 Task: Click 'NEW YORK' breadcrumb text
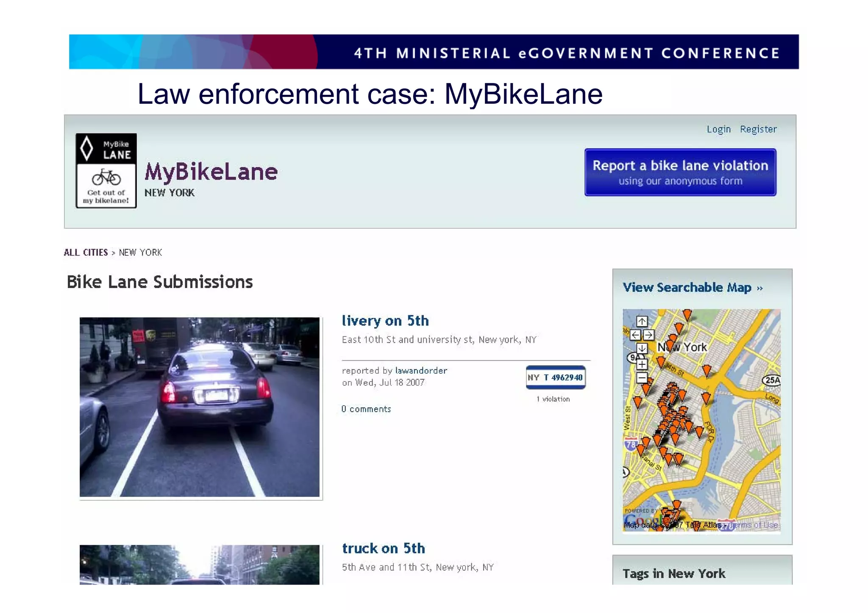tap(141, 252)
